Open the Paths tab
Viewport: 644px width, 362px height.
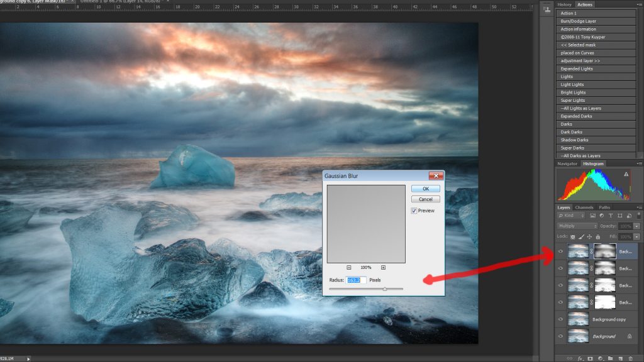pos(604,207)
